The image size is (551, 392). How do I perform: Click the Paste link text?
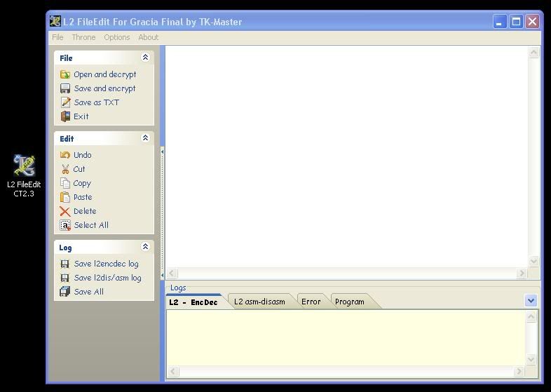click(83, 197)
